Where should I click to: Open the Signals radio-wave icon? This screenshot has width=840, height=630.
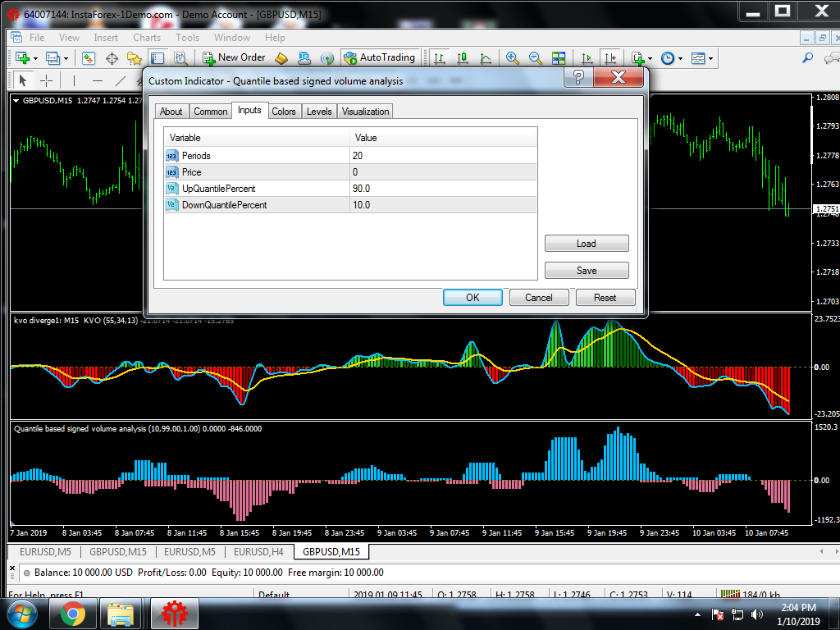326,58
